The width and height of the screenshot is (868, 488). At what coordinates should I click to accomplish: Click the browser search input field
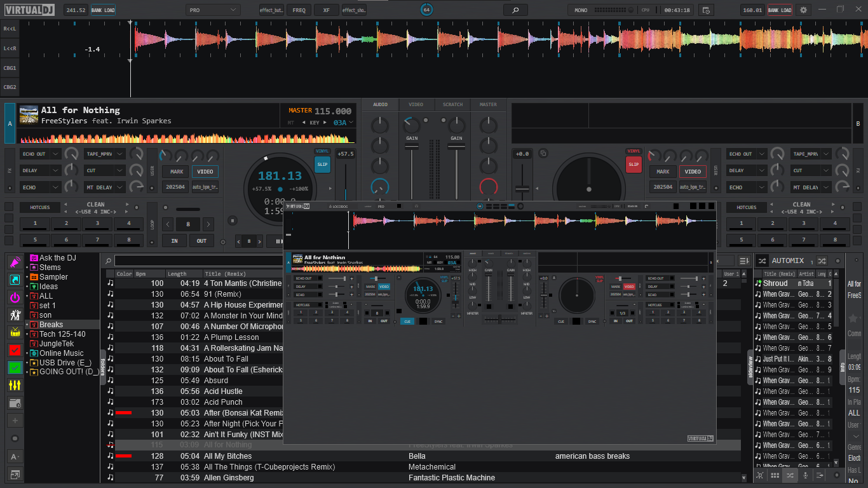[197, 261]
